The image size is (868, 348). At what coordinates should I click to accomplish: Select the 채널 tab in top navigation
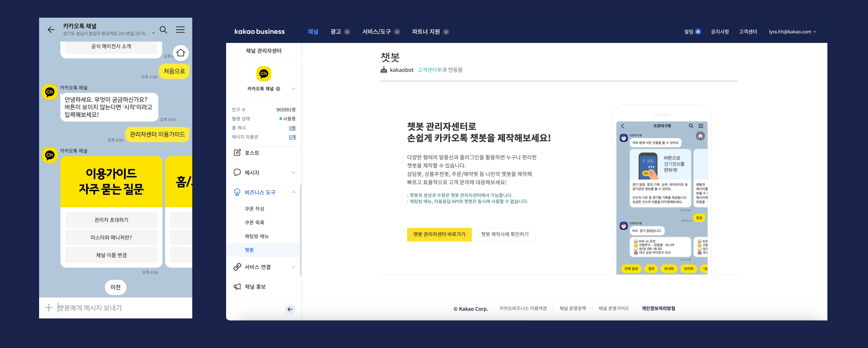(x=313, y=32)
